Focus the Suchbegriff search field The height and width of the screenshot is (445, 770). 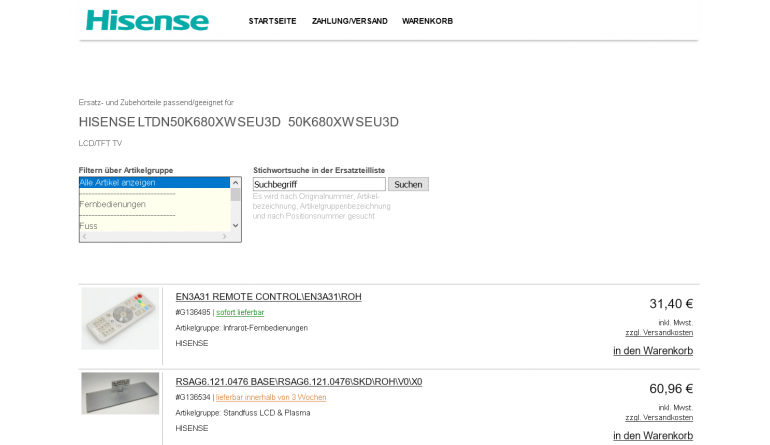(x=319, y=184)
